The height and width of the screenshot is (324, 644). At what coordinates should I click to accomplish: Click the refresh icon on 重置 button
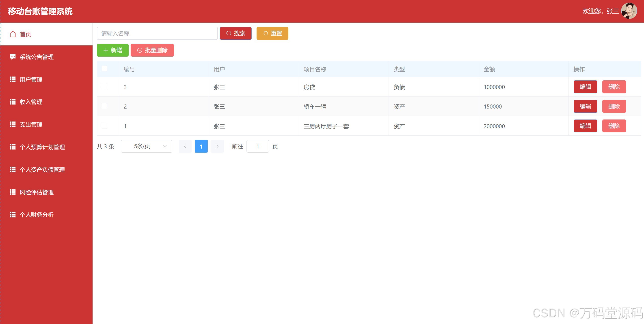pos(266,33)
